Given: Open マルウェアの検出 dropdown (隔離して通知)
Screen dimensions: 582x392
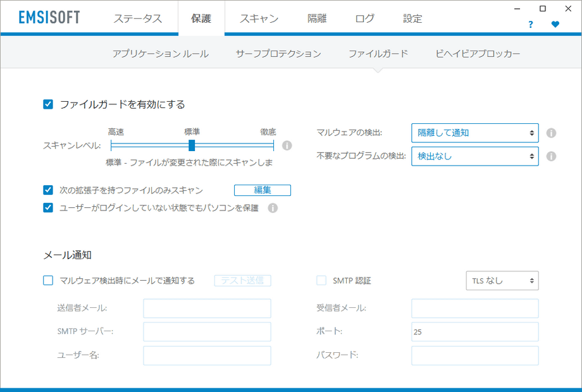Looking at the screenshot, I should click(x=474, y=133).
